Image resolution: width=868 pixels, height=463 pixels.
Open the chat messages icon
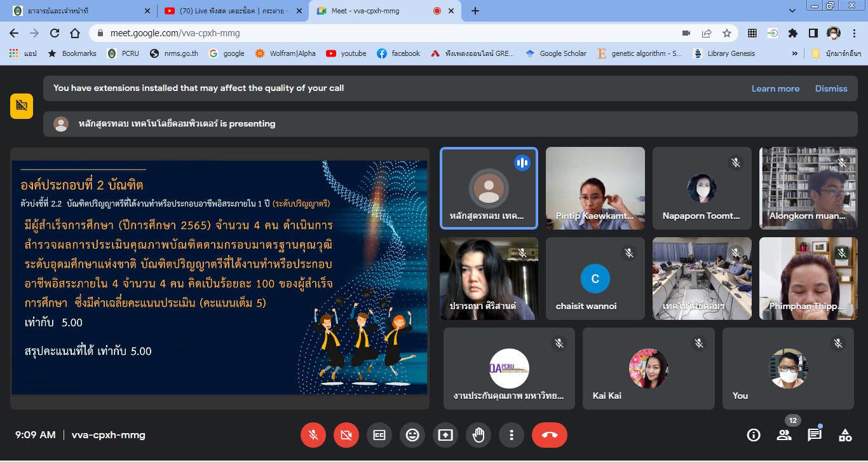click(815, 435)
